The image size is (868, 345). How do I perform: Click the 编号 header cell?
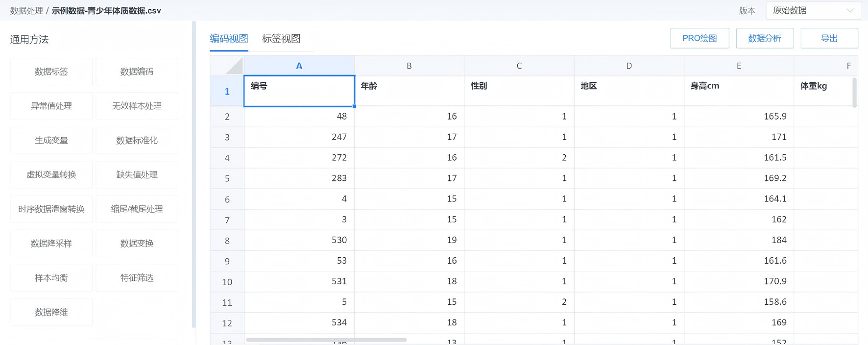(x=299, y=91)
